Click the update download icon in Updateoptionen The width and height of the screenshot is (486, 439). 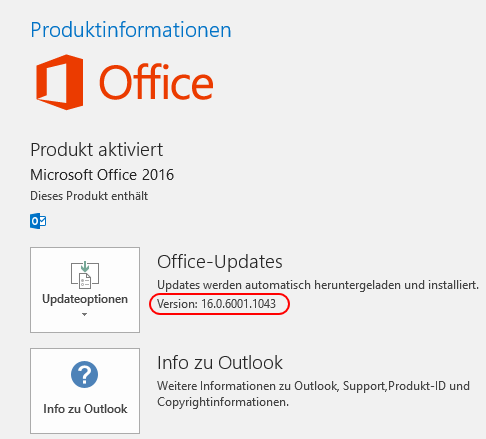85,275
